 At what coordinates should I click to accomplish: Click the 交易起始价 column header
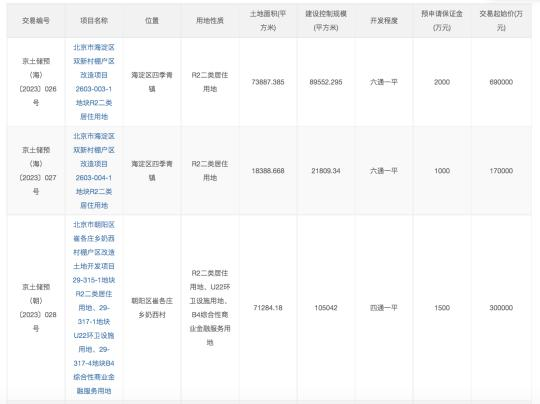click(x=501, y=21)
